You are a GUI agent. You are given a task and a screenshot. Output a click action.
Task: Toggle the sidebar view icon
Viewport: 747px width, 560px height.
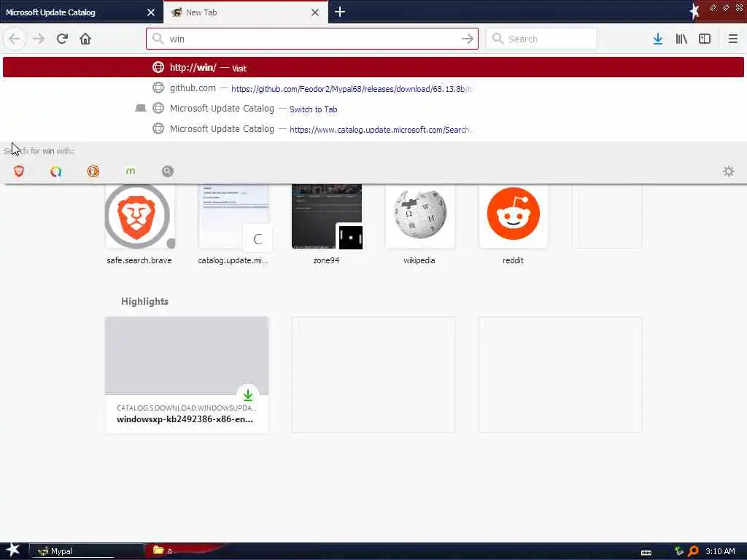coord(705,39)
